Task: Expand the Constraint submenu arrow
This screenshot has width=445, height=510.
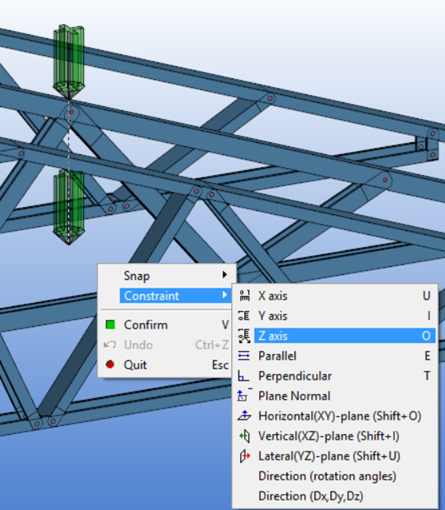Action: [x=225, y=295]
